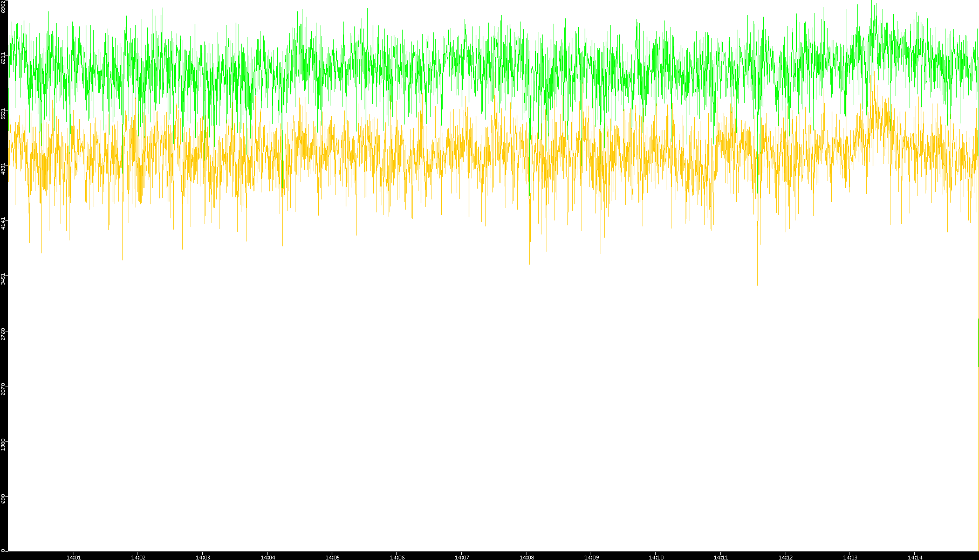The image size is (979, 560).
Task: Select the 2760 vertical axis label
Action: click(3, 334)
